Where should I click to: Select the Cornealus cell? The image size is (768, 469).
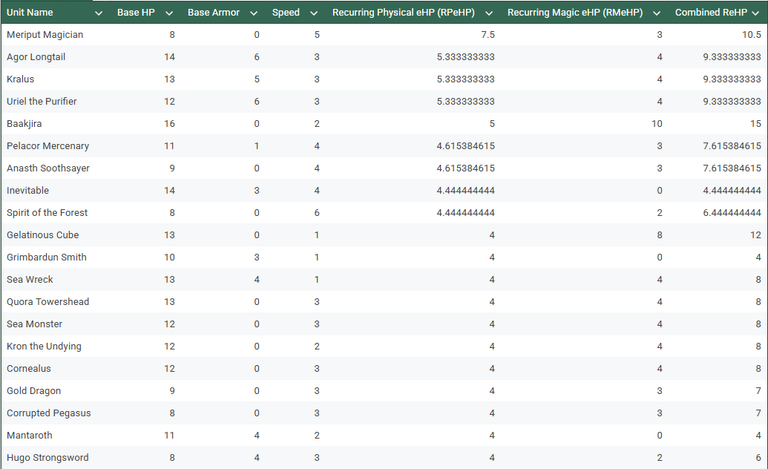point(54,369)
